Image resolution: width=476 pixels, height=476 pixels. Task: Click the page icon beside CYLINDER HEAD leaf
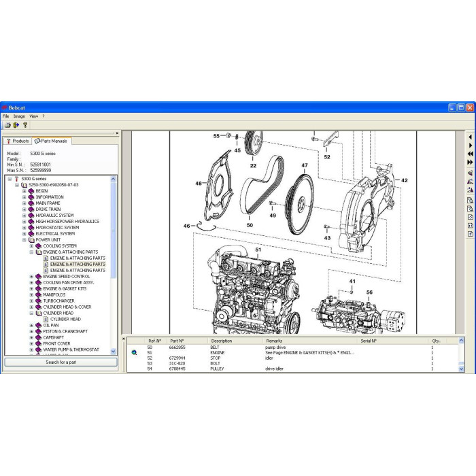46,320
